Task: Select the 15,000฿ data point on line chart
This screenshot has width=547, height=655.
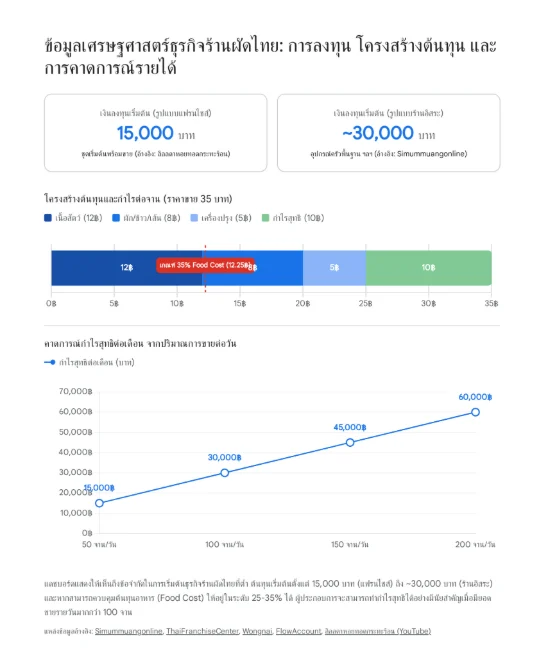Action: click(x=99, y=503)
